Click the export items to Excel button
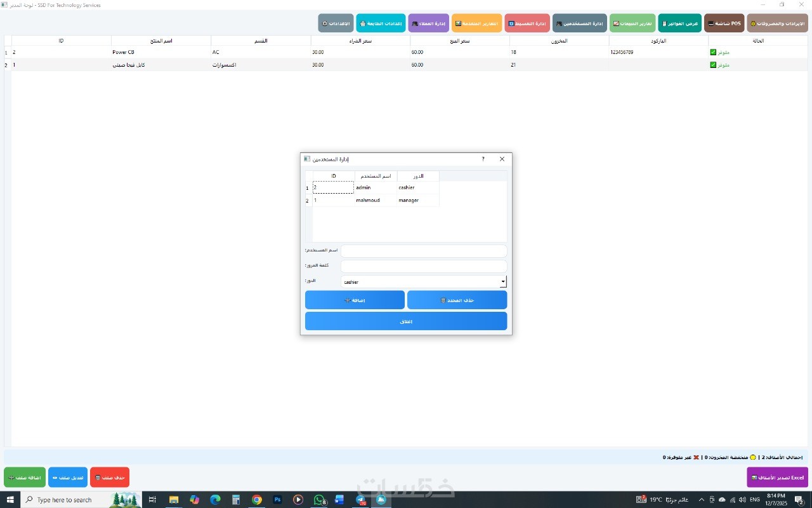This screenshot has width=812, height=508. click(x=778, y=478)
